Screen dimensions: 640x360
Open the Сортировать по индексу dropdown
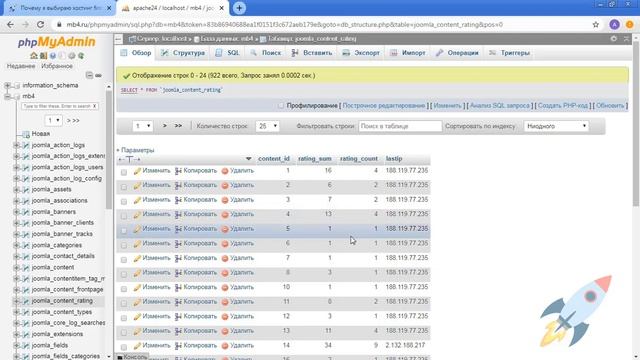point(556,126)
